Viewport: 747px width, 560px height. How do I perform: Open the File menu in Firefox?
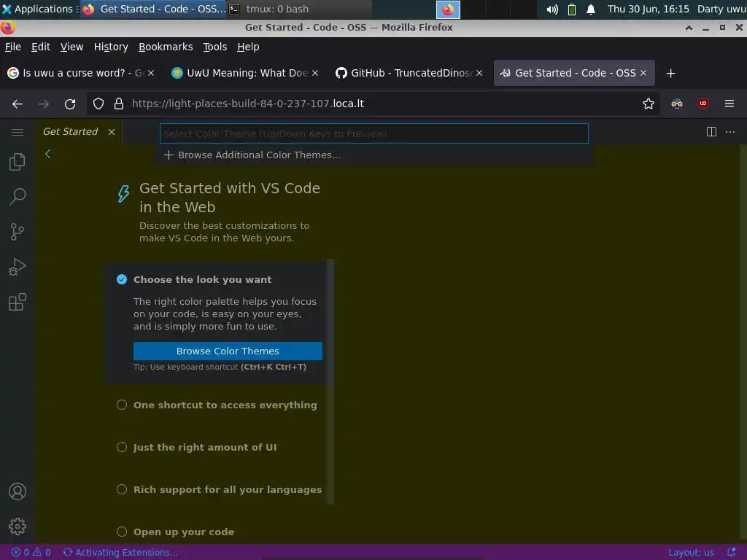[x=13, y=47]
